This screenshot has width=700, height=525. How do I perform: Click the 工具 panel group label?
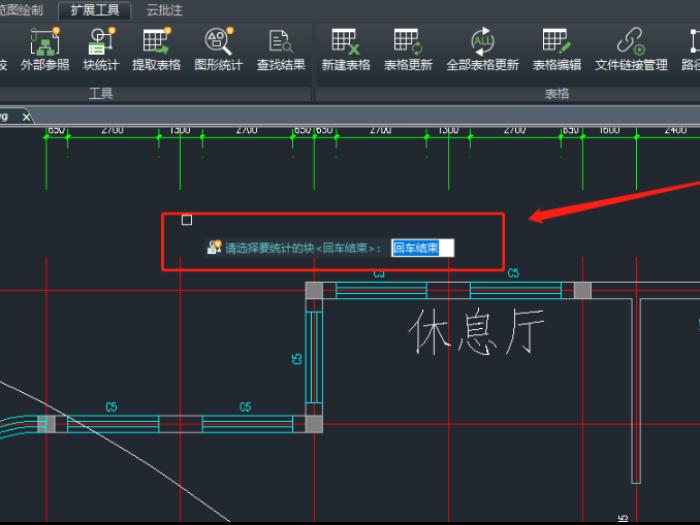pyautogui.click(x=101, y=93)
